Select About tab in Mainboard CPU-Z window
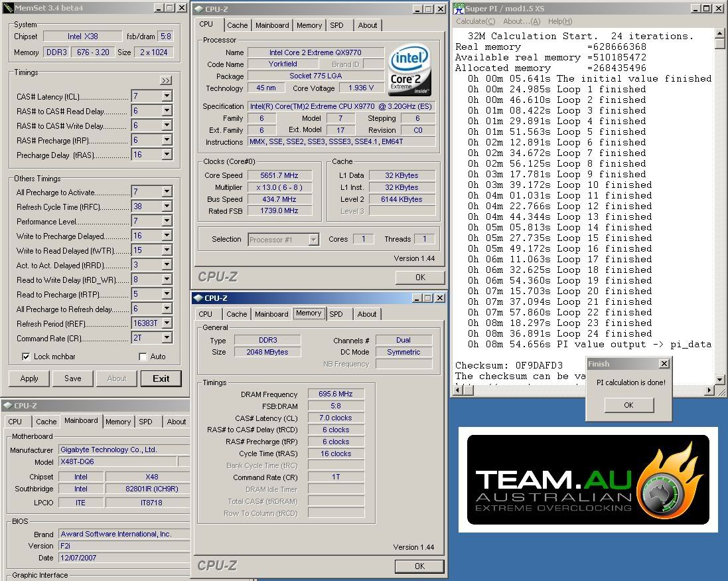Screen dimensions: 728x581 point(177,422)
